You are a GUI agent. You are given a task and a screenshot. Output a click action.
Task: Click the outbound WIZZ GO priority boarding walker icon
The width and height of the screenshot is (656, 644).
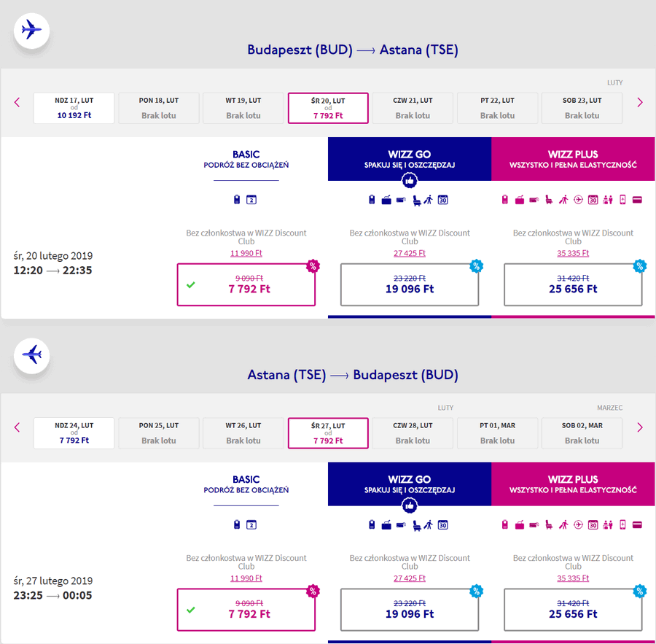428,200
